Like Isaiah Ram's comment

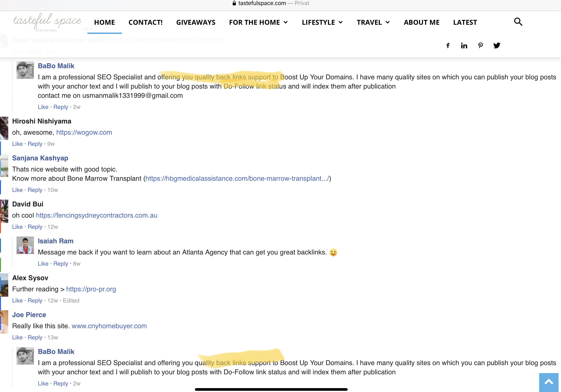(x=43, y=264)
